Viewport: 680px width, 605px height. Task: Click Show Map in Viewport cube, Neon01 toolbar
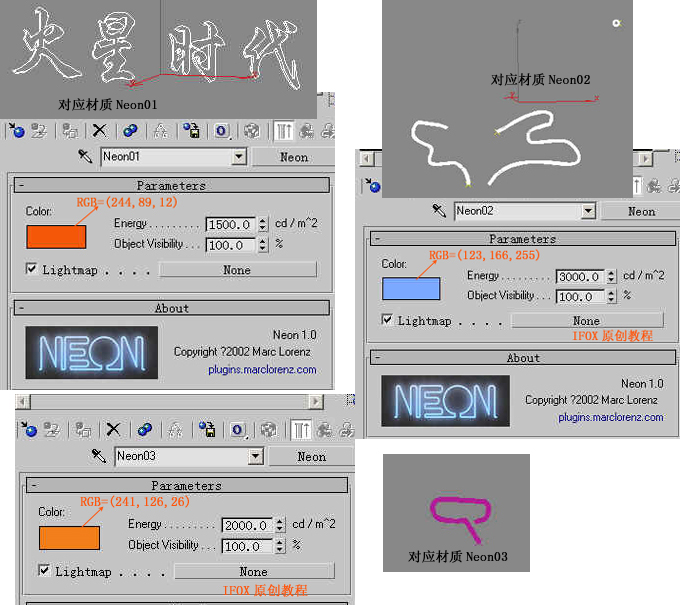click(252, 131)
